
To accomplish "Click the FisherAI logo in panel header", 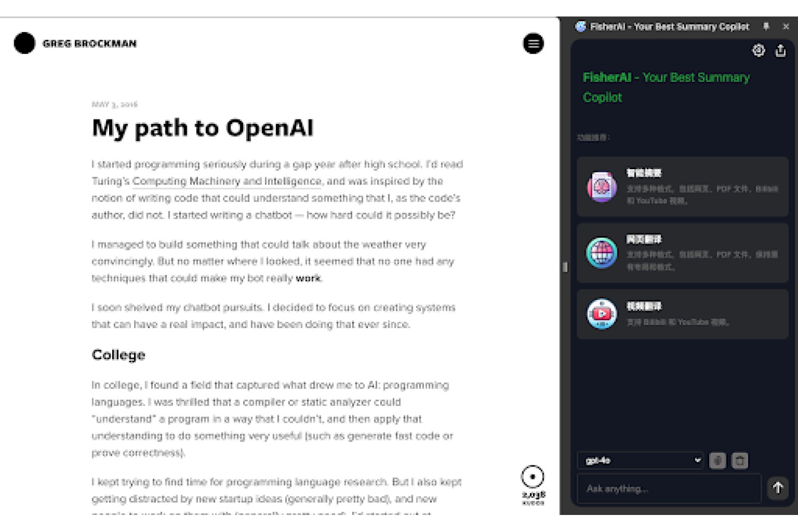I will pyautogui.click(x=581, y=26).
